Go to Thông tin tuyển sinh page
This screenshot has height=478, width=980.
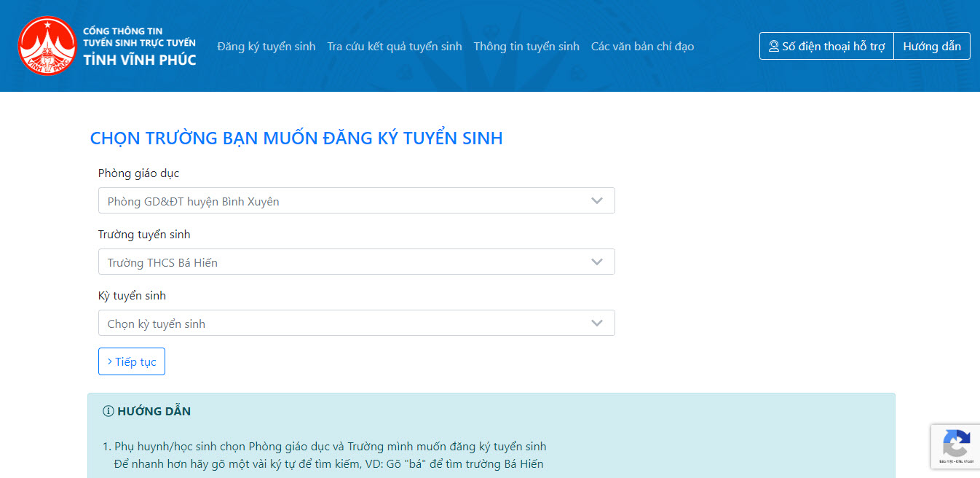[526, 46]
